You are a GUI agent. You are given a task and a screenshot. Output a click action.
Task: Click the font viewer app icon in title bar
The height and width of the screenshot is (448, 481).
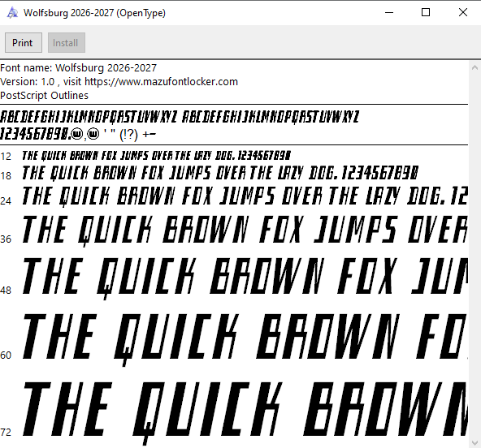pyautogui.click(x=12, y=13)
